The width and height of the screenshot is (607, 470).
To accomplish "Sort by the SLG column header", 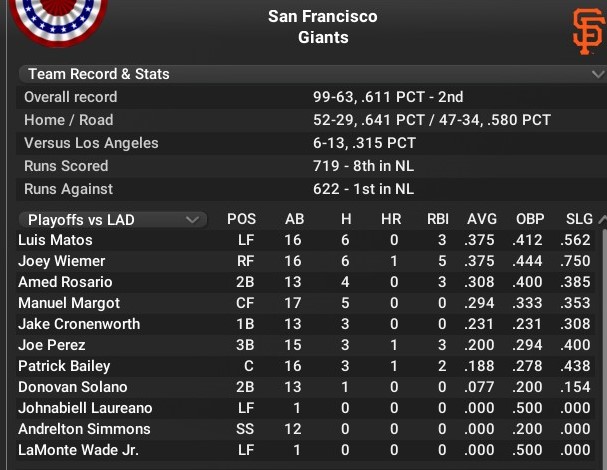I will coord(579,219).
